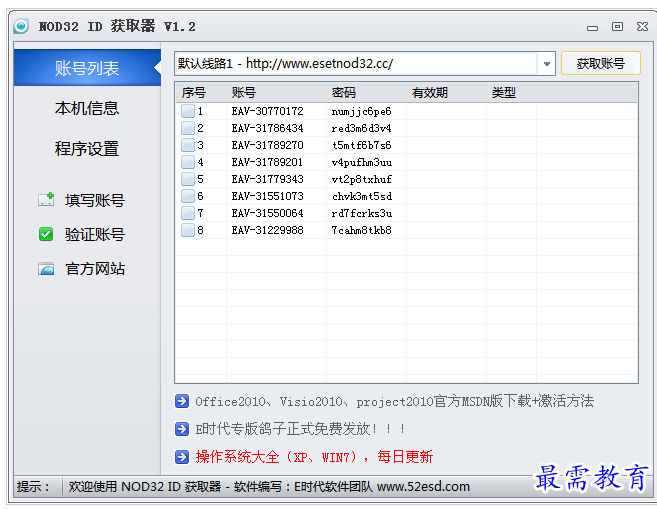The width and height of the screenshot is (657, 509).
Task: Select account EAV-30770172
Action: 267,111
